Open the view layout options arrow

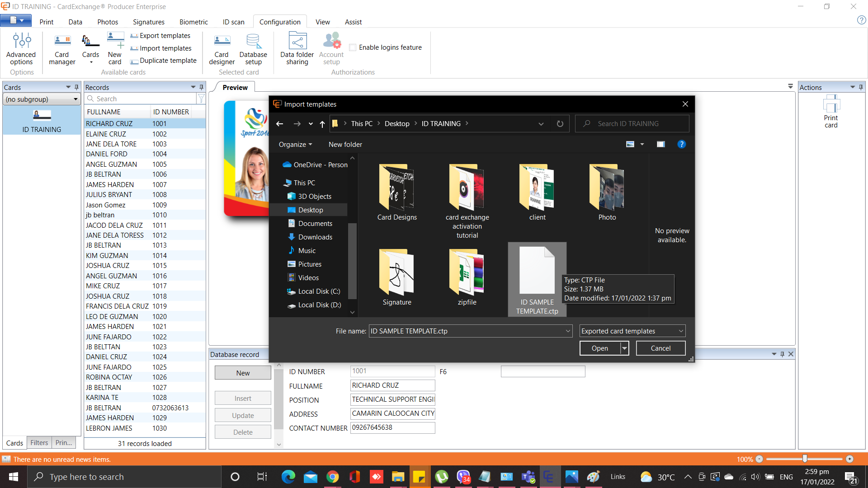(x=642, y=144)
